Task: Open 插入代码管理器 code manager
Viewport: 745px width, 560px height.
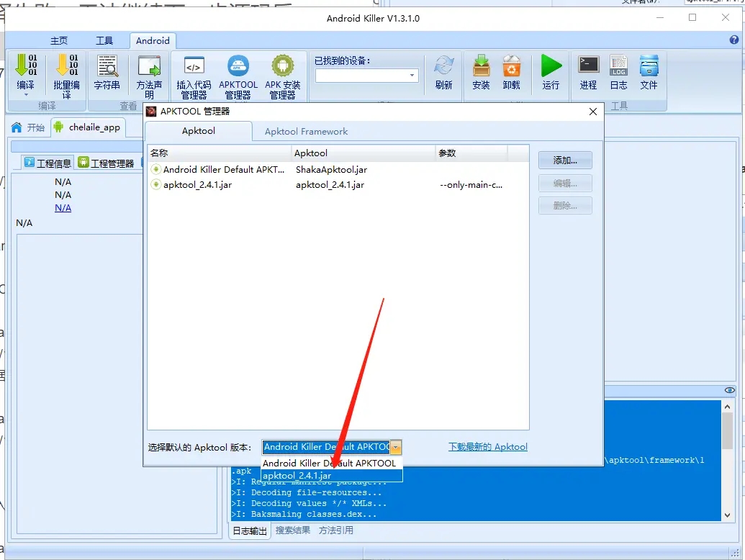Action: click(x=194, y=71)
